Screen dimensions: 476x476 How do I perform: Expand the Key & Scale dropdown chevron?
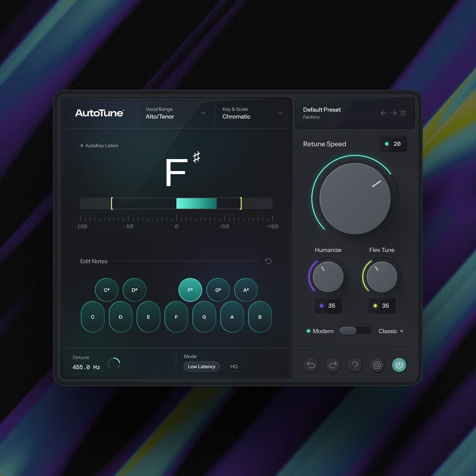(280, 113)
